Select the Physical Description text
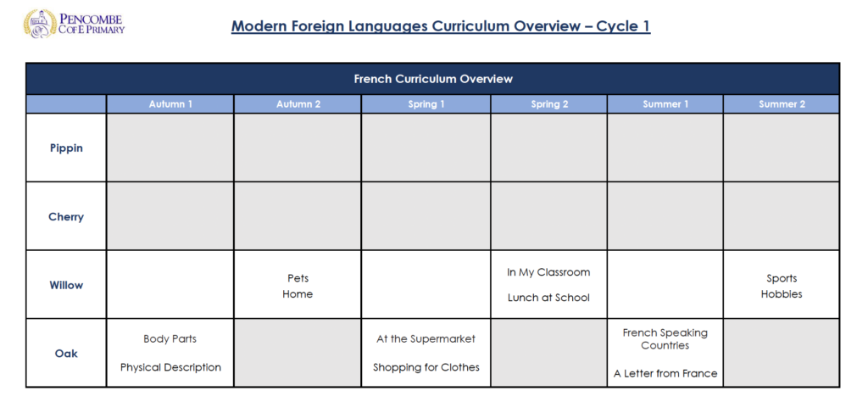Image resolution: width=868 pixels, height=413 pixels. tap(170, 367)
